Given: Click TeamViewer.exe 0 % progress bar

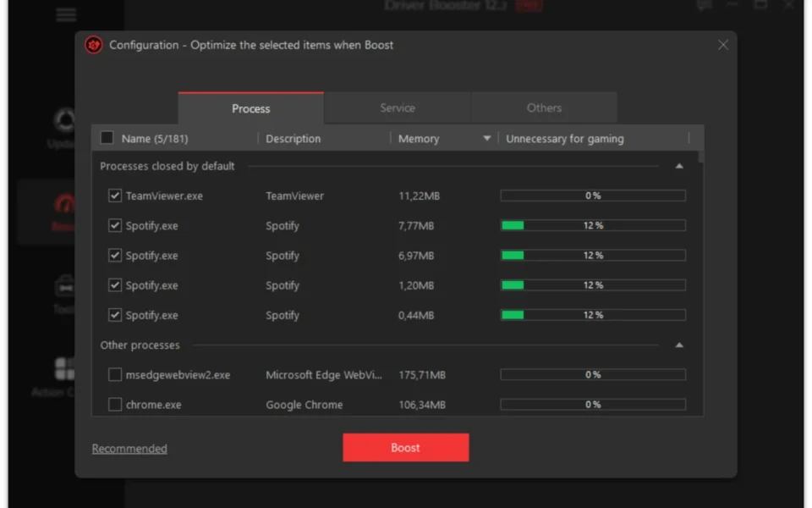Looking at the screenshot, I should [x=593, y=196].
